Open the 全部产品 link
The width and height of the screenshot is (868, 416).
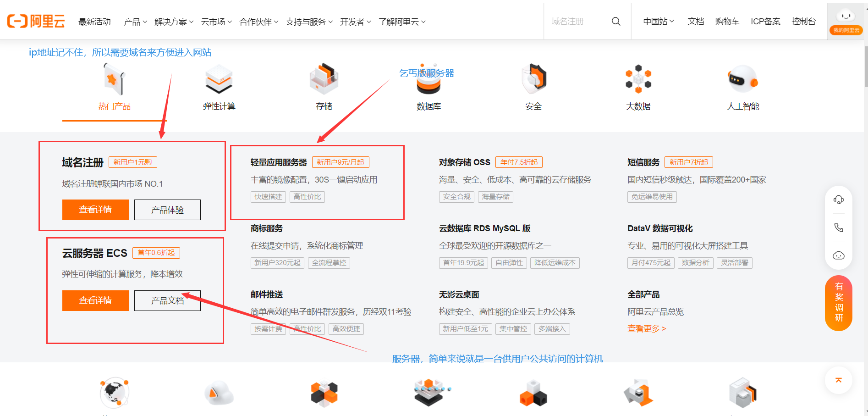click(643, 294)
